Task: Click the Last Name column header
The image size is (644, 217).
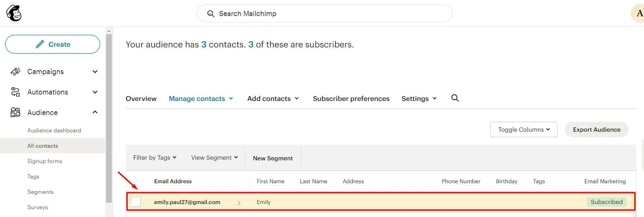Action: [x=313, y=181]
